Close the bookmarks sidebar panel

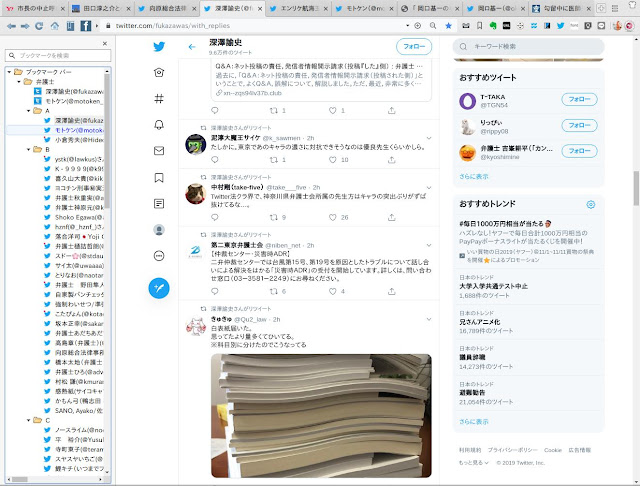[x=105, y=43]
